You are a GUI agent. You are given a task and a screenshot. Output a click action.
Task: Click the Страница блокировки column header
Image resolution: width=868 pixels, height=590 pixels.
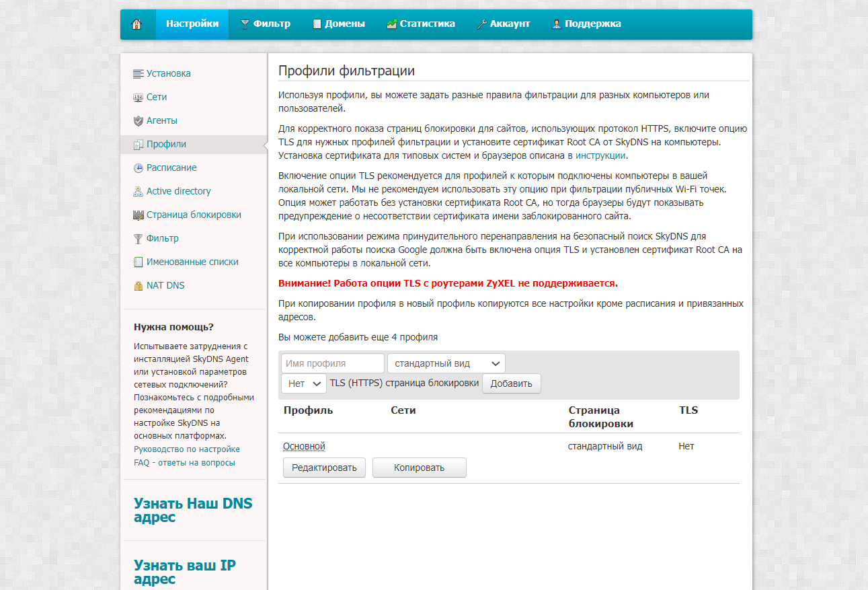coord(601,417)
